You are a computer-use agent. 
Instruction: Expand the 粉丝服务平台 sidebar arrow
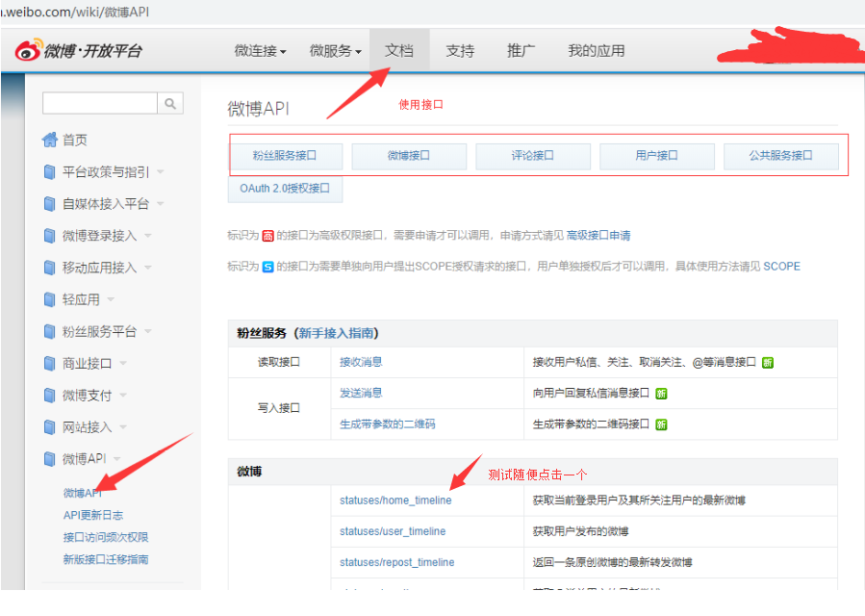148,331
